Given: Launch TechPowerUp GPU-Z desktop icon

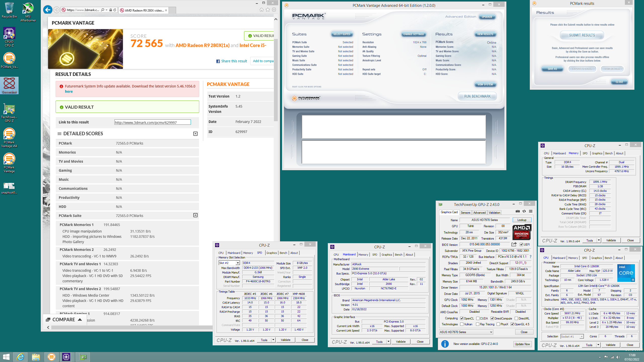Looking at the screenshot, I should 9,113.
